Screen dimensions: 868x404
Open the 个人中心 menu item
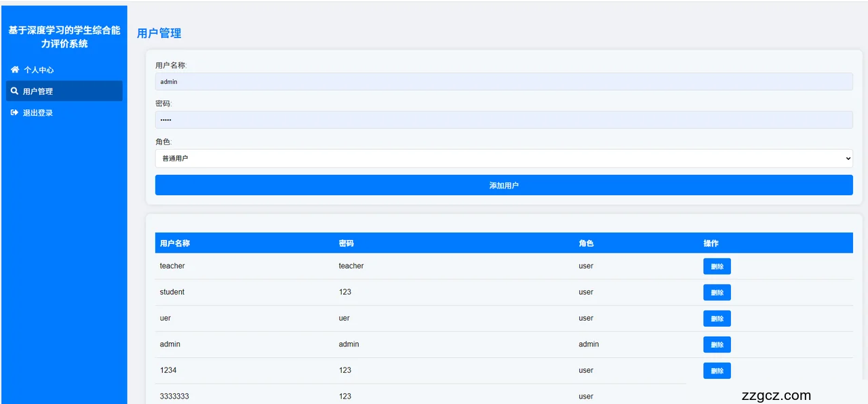38,70
